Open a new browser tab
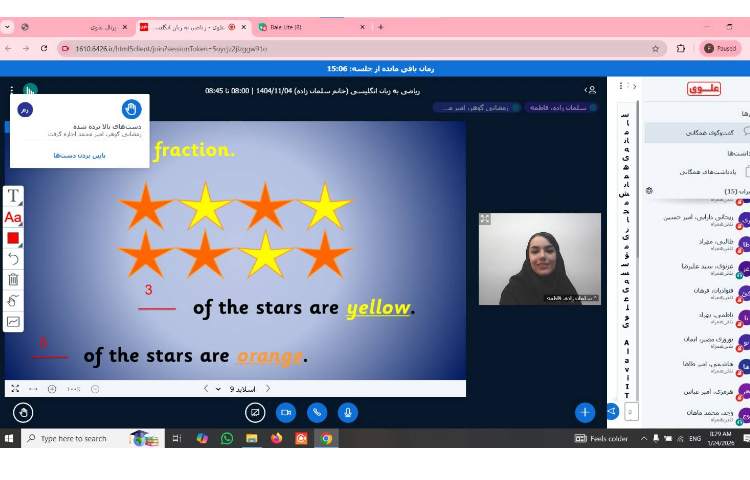The image size is (750, 480). [x=381, y=27]
